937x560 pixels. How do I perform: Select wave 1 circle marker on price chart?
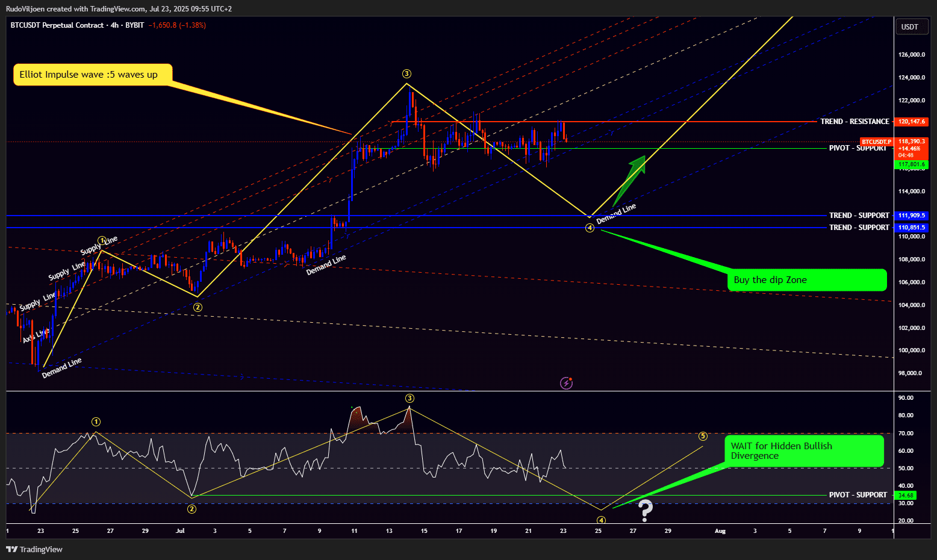[102, 241]
